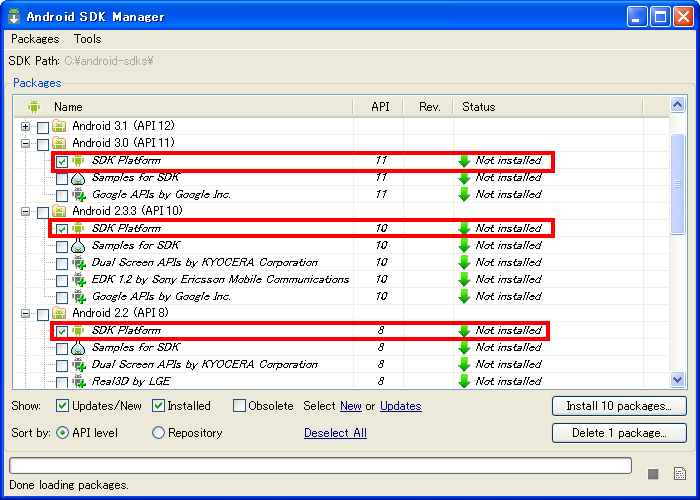Select the API level sort radio button
700x500 pixels.
62,433
